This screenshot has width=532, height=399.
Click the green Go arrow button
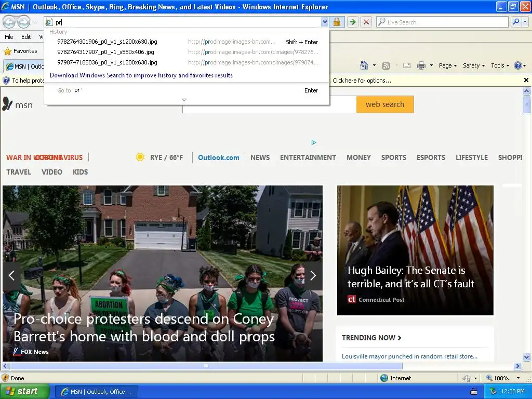point(353,22)
